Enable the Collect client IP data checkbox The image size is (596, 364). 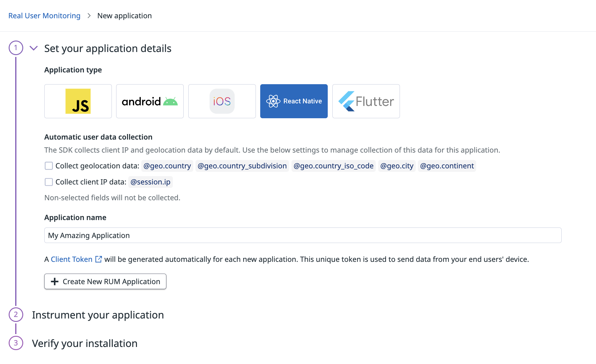(49, 182)
